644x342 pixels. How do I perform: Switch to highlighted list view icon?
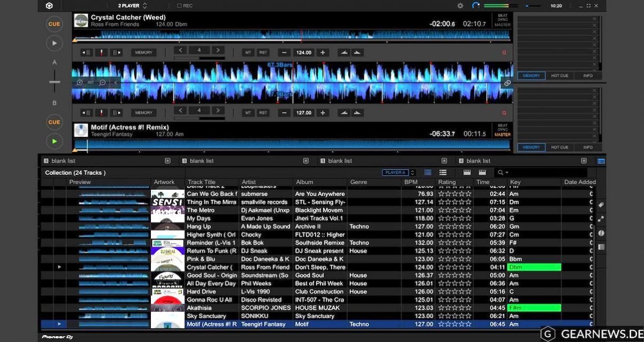[428, 173]
